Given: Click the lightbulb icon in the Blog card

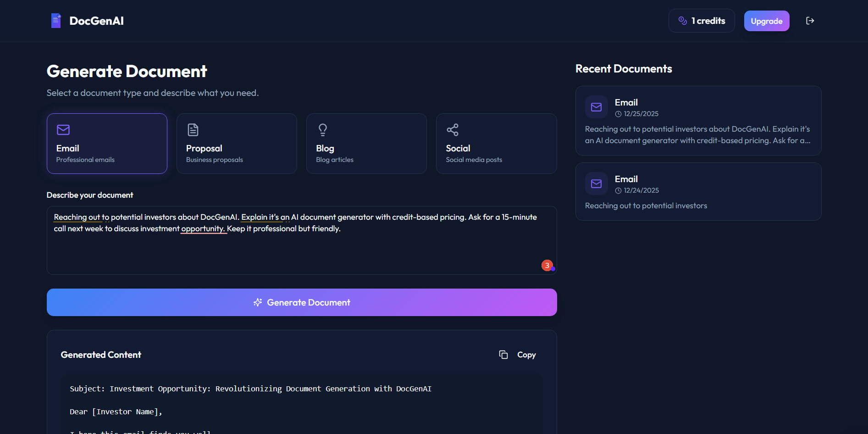Looking at the screenshot, I should pyautogui.click(x=323, y=130).
